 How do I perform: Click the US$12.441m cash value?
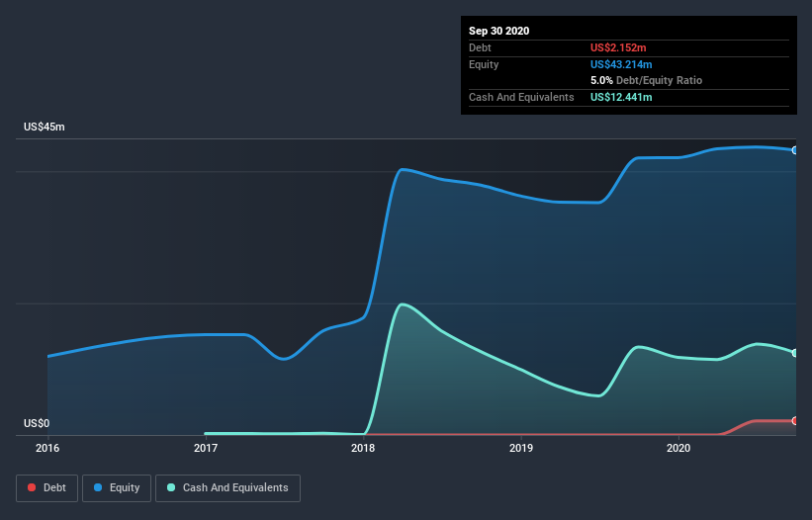[621, 97]
